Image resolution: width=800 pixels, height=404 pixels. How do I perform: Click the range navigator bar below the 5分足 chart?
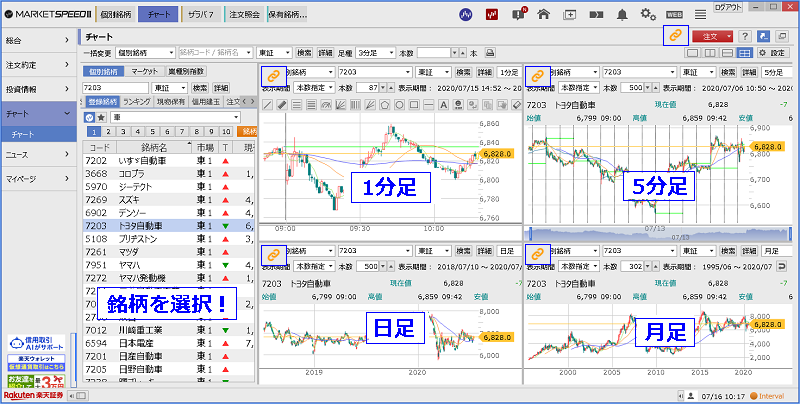pyautogui.click(x=661, y=234)
